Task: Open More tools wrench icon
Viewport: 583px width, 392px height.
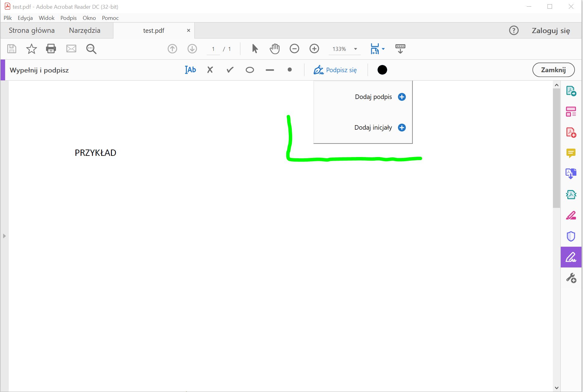Action: point(571,278)
